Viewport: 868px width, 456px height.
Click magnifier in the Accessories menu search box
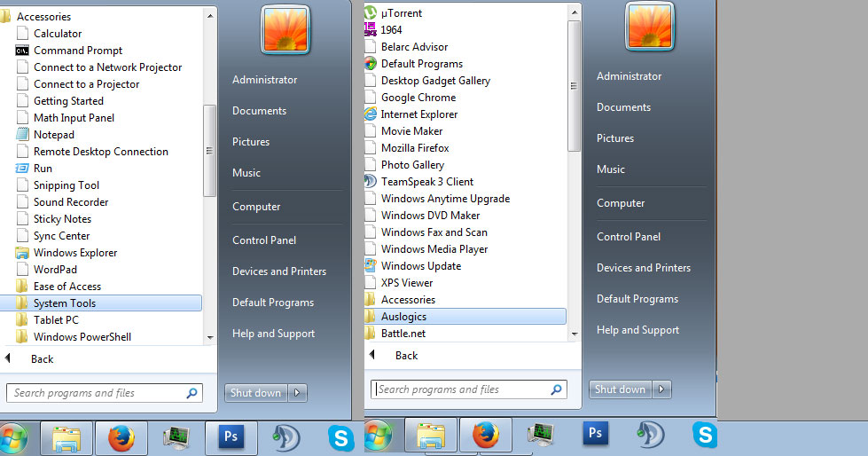192,393
